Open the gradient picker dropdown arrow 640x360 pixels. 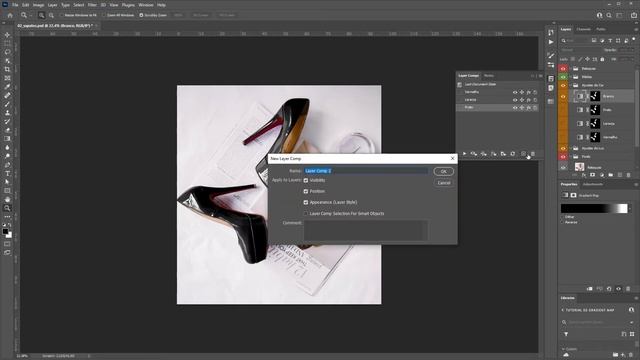(x=631, y=209)
